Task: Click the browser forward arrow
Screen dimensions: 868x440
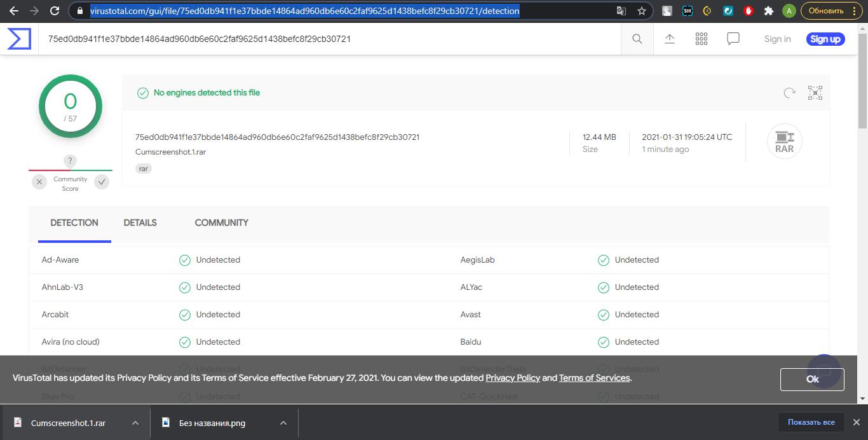Action: (x=34, y=11)
